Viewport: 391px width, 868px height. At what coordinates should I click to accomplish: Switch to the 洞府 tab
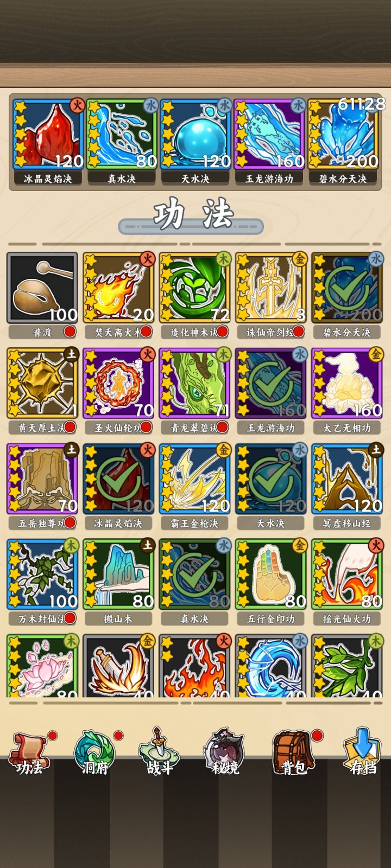pyautogui.click(x=96, y=753)
